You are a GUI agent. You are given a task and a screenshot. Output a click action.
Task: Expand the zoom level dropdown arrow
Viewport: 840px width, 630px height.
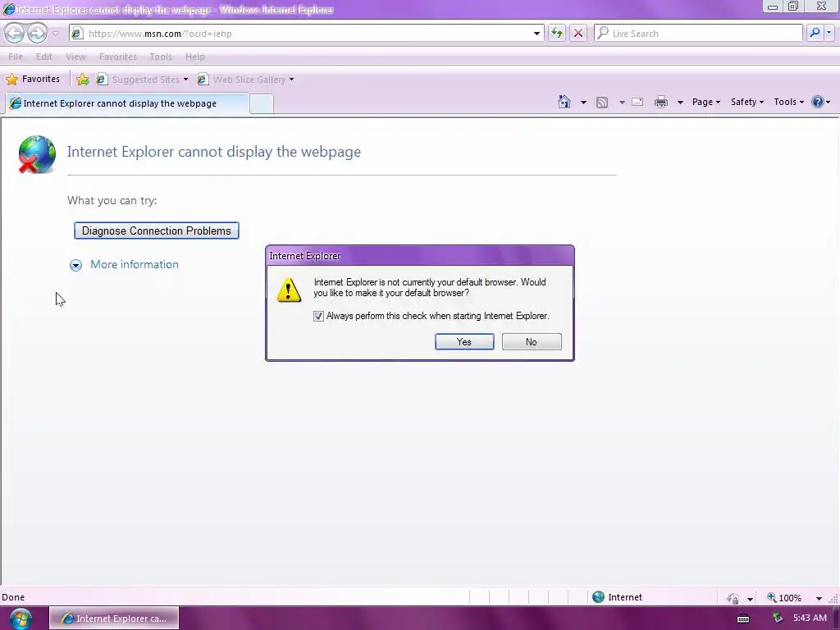pos(819,598)
